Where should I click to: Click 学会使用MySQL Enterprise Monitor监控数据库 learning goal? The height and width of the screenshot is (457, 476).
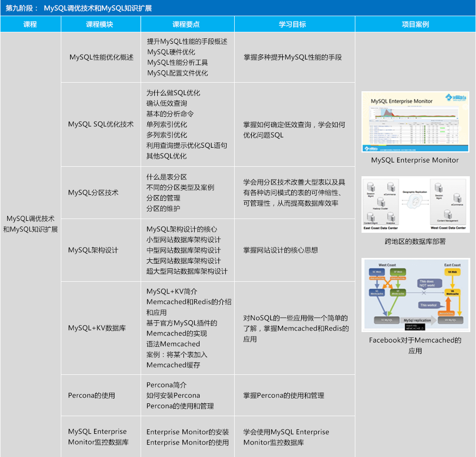pyautogui.click(x=286, y=437)
